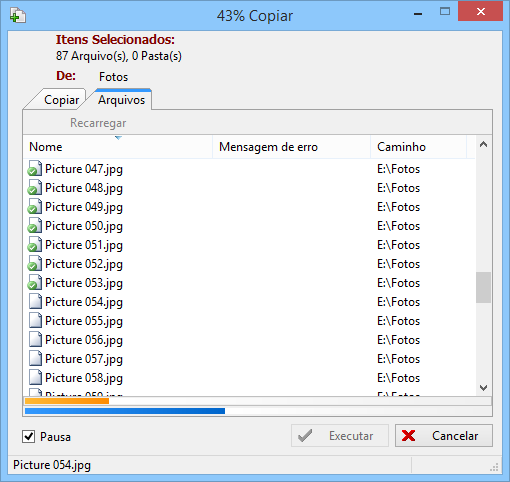Select the pending Picture 054.jpg file icon
Viewport: 510px width, 482px height.
(x=35, y=301)
